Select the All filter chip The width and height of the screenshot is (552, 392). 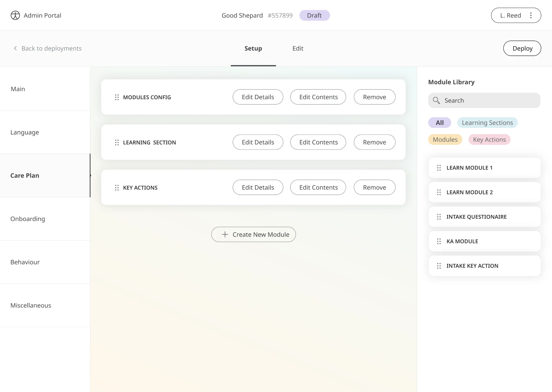click(x=440, y=123)
